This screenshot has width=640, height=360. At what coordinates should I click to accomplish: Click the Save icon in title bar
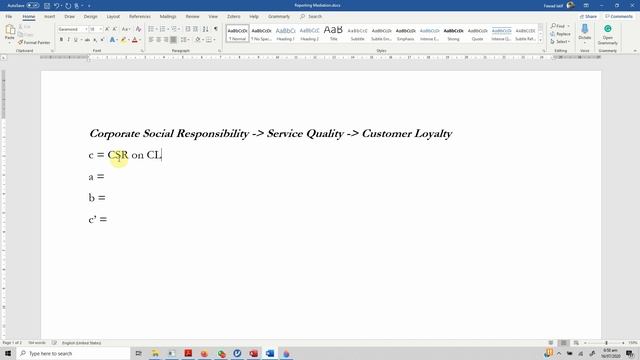pyautogui.click(x=47, y=6)
